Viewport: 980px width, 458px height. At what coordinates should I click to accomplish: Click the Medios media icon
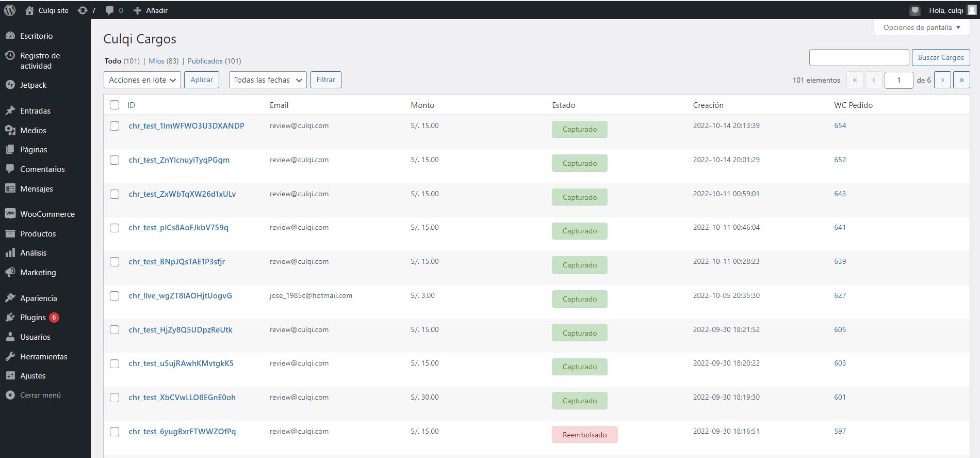tap(10, 130)
